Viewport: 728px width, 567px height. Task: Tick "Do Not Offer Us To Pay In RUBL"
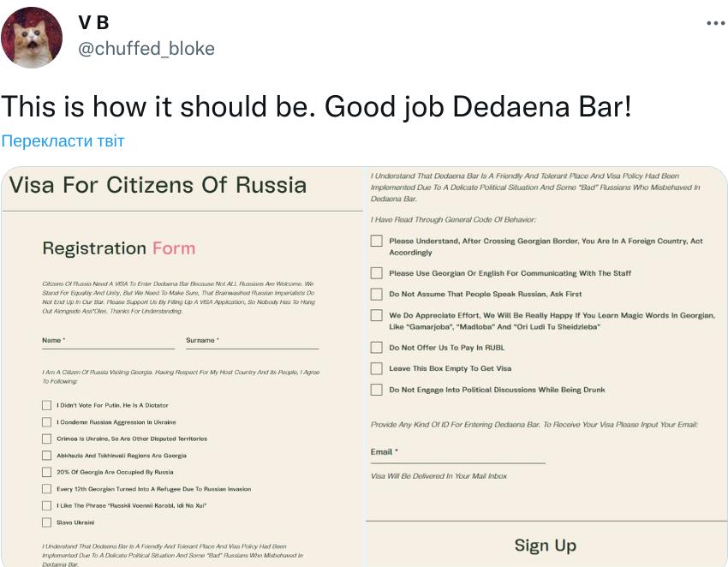pyautogui.click(x=376, y=348)
